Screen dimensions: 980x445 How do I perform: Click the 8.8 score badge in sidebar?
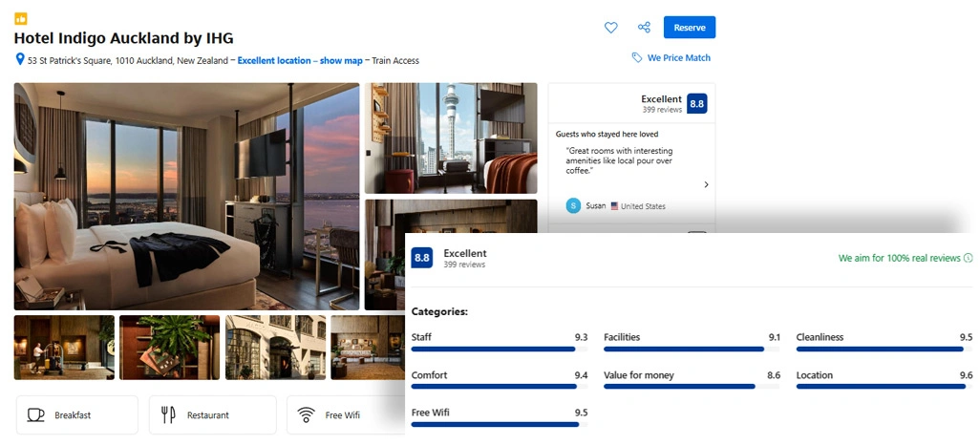click(697, 104)
